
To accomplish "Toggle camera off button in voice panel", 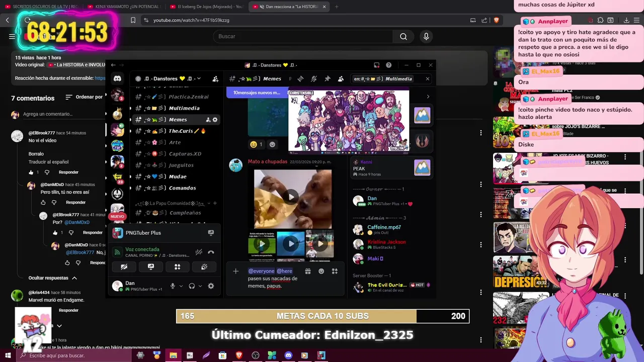I will click(124, 267).
